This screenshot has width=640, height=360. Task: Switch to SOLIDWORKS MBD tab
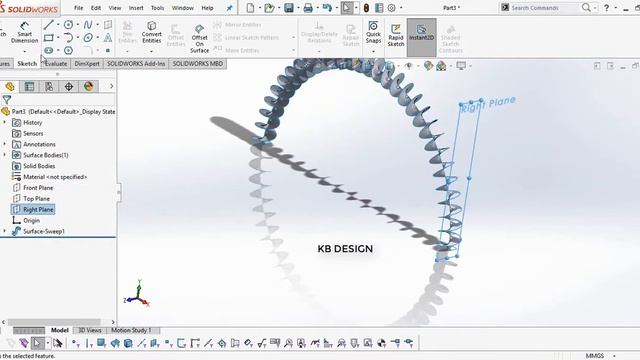coord(198,64)
